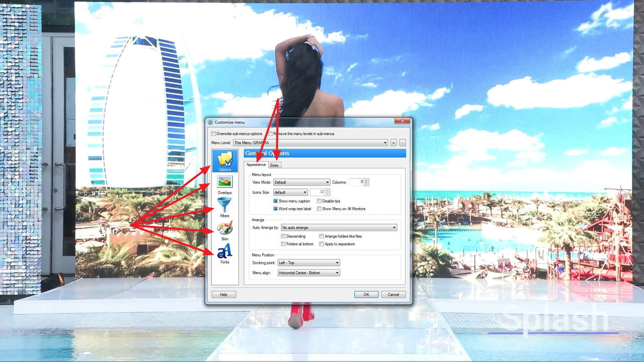Click the Columns number field
Image resolution: width=644 pixels, height=362 pixels.
(x=356, y=182)
